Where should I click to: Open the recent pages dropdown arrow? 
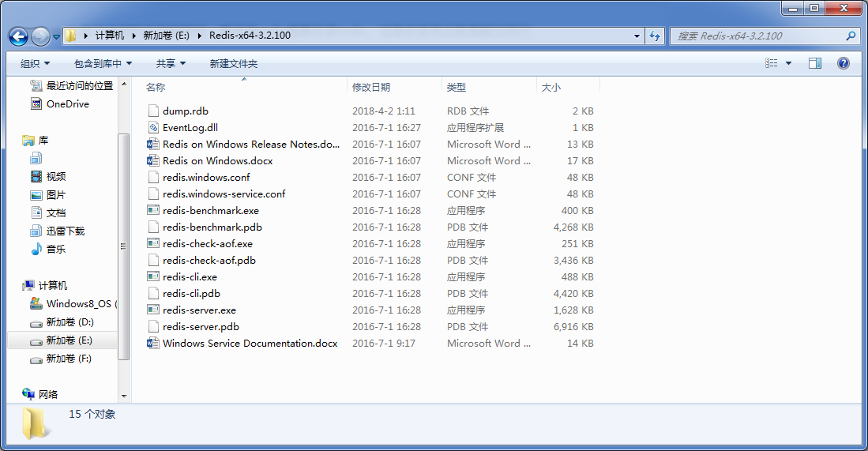click(x=56, y=37)
